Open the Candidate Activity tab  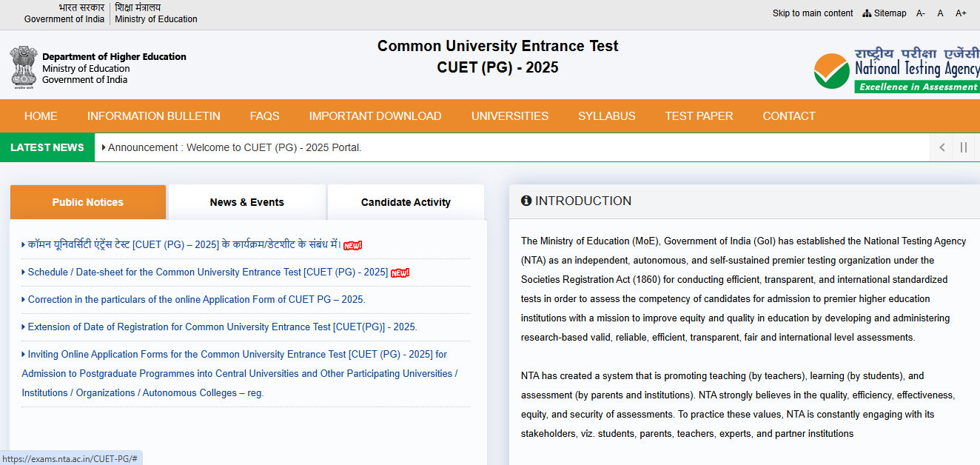405,201
